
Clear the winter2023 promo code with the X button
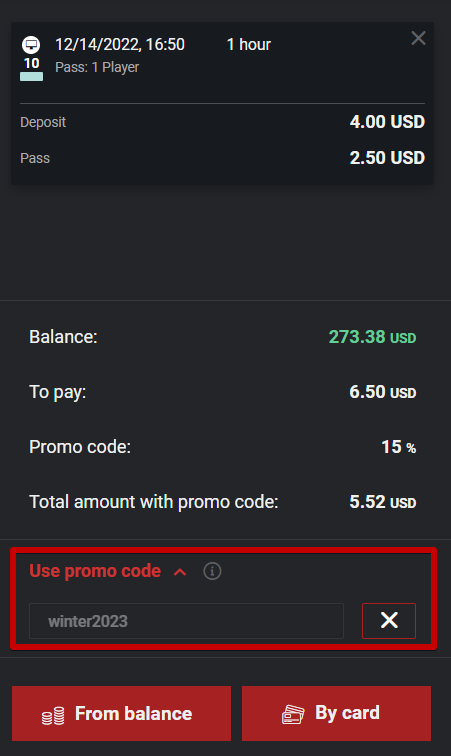point(389,621)
